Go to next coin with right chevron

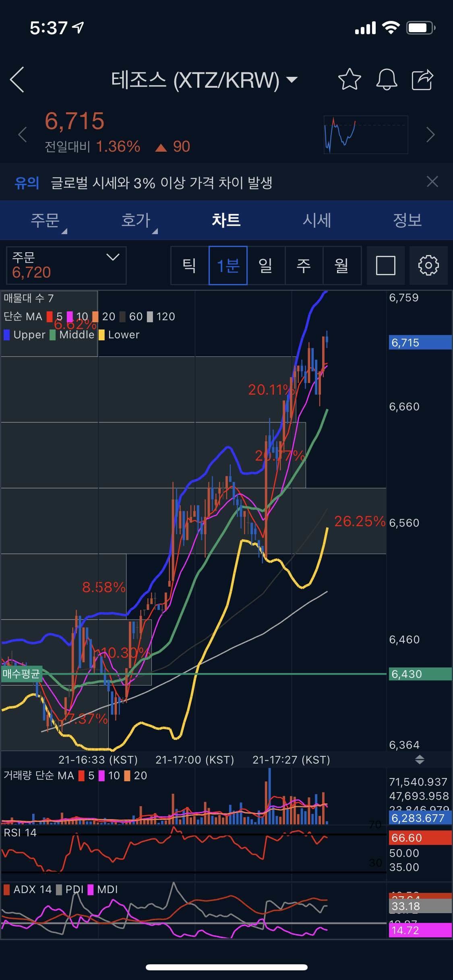[430, 134]
